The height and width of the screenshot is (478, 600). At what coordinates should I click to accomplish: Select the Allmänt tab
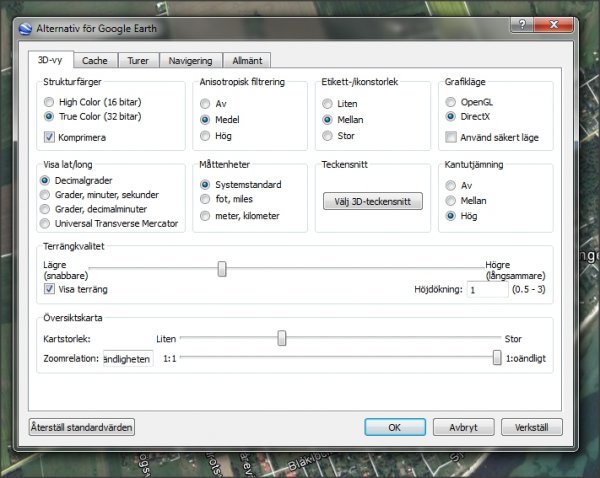[244, 60]
